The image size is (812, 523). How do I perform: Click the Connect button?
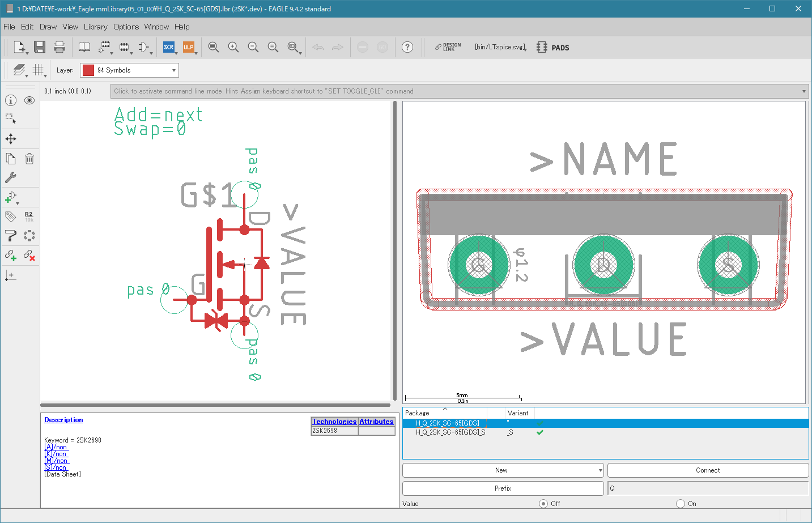708,470
